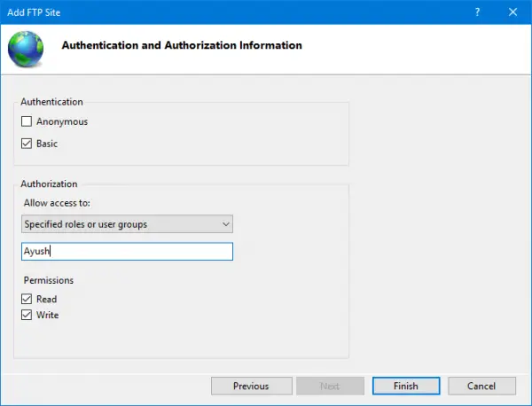Toggle the Read permission checkbox
This screenshot has width=532, height=406.
(27, 300)
